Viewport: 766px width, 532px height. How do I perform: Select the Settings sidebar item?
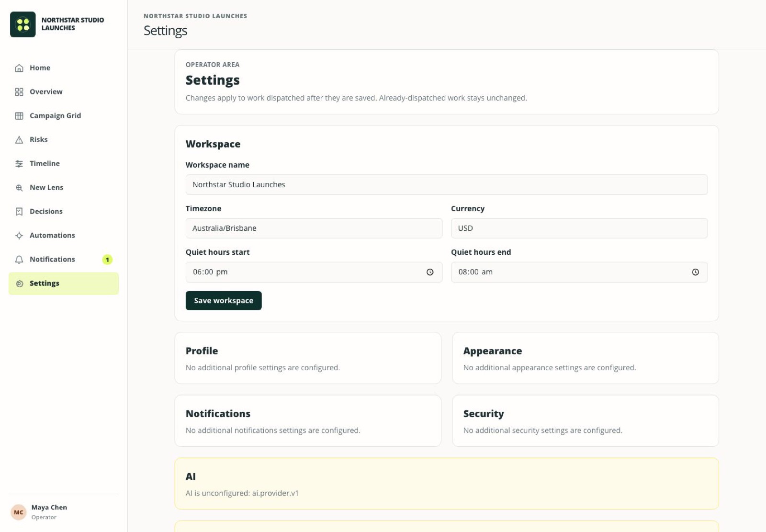64,283
